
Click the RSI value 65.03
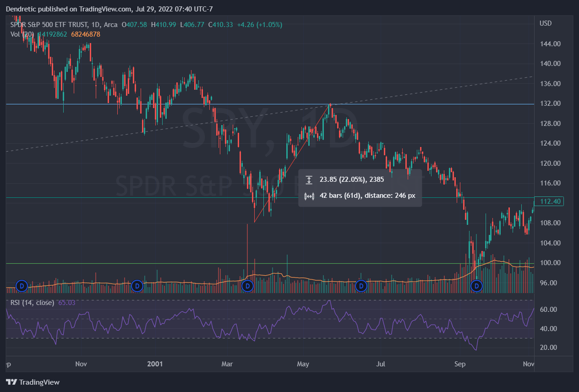[67, 303]
